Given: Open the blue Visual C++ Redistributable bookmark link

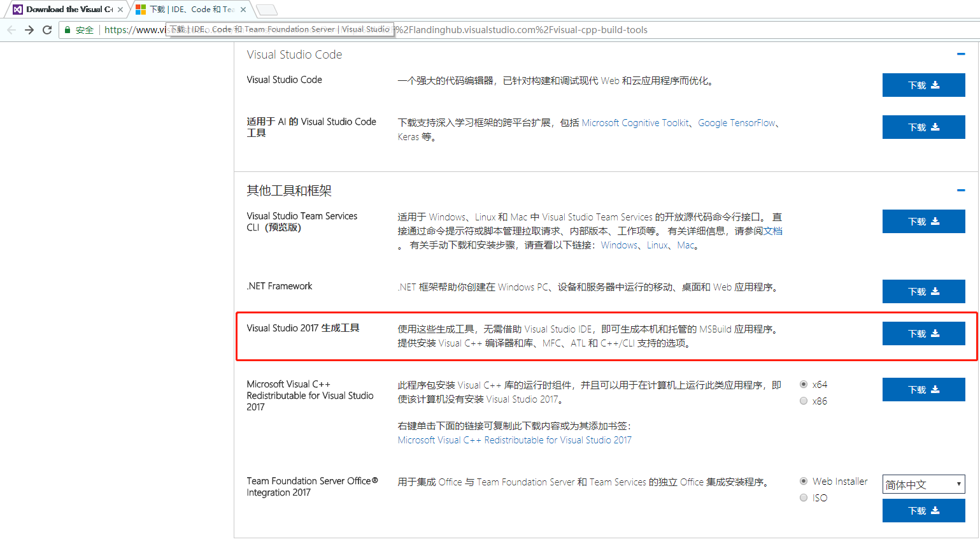Looking at the screenshot, I should 515,440.
